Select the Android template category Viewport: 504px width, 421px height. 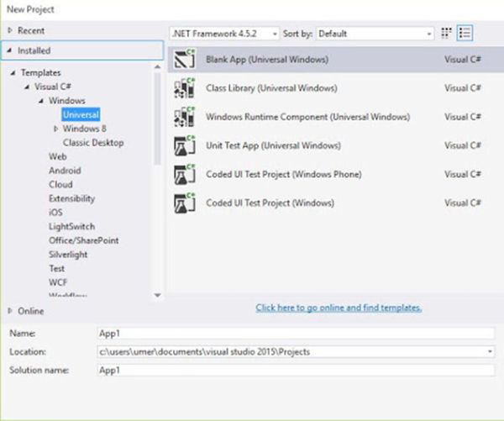65,171
